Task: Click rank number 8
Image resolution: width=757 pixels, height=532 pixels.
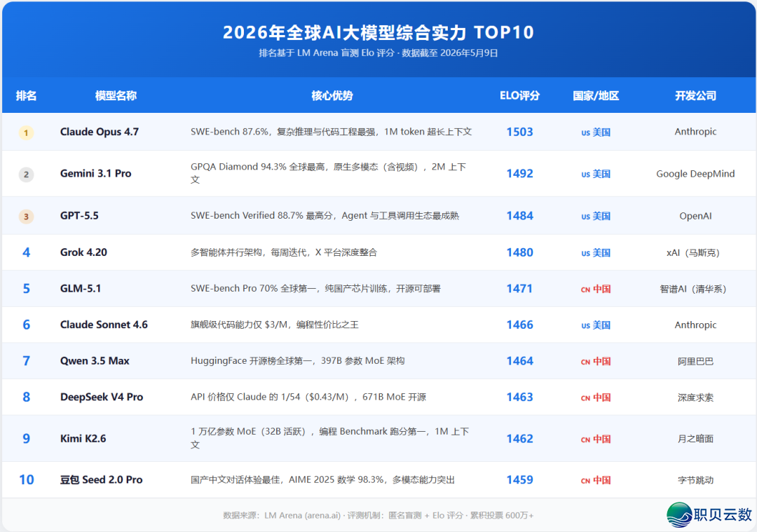Action: pos(26,397)
